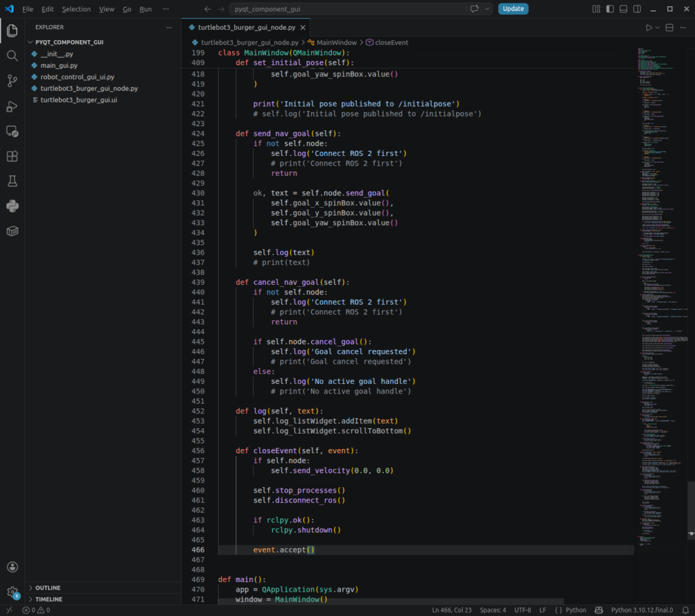Open problems errors and warnings indicator
Viewport: 695px width, 616px height.
pos(36,611)
